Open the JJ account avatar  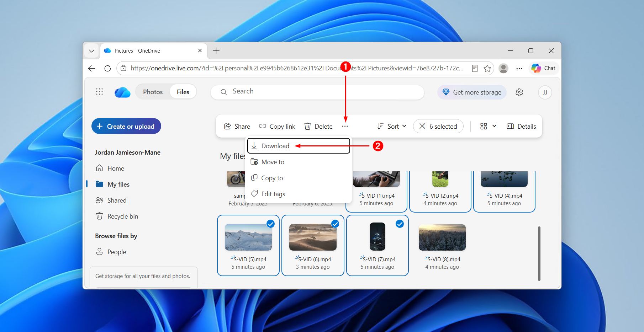[x=545, y=92]
